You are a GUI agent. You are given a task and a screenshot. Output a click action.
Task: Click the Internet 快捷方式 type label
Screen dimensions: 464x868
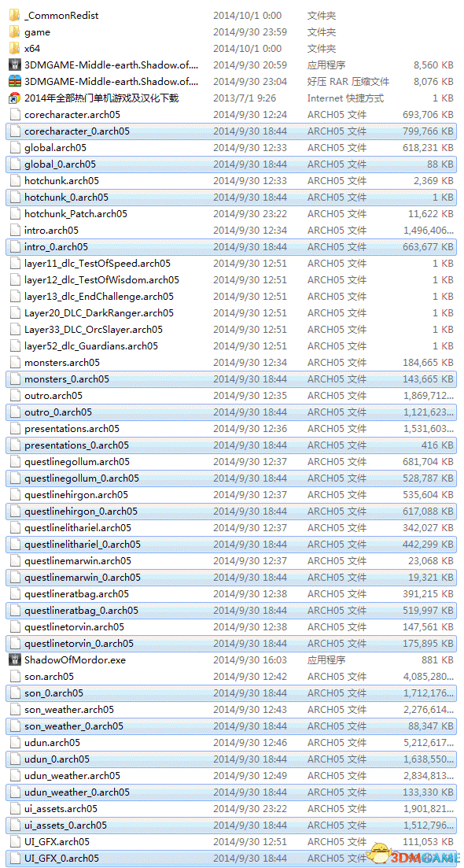pyautogui.click(x=346, y=98)
